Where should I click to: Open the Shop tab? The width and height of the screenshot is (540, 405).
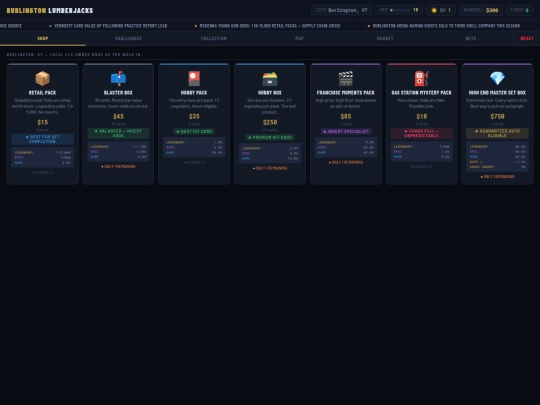click(x=43, y=38)
